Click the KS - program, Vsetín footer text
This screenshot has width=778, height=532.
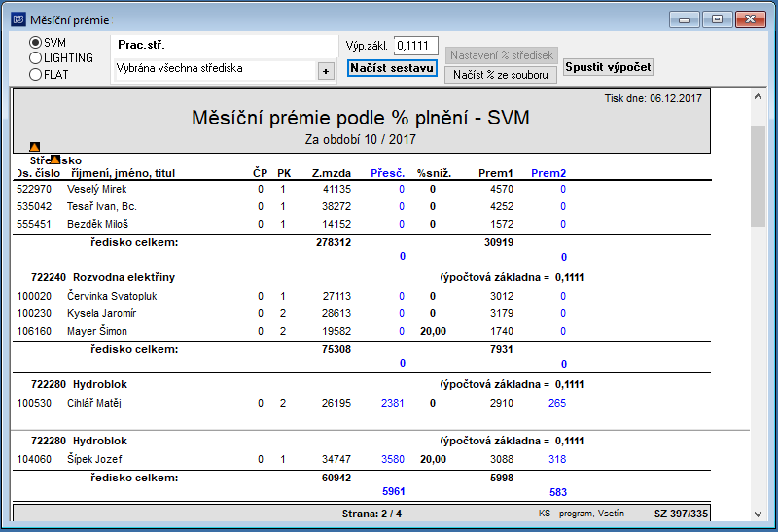(x=582, y=514)
